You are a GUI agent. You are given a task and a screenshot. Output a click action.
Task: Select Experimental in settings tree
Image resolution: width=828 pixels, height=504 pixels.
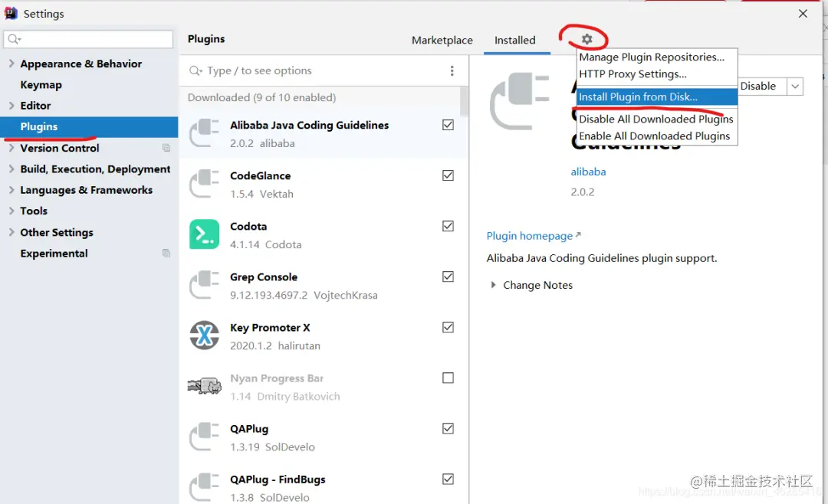click(54, 254)
